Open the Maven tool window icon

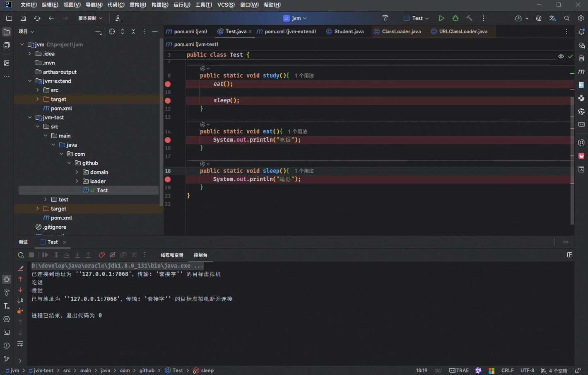(581, 72)
